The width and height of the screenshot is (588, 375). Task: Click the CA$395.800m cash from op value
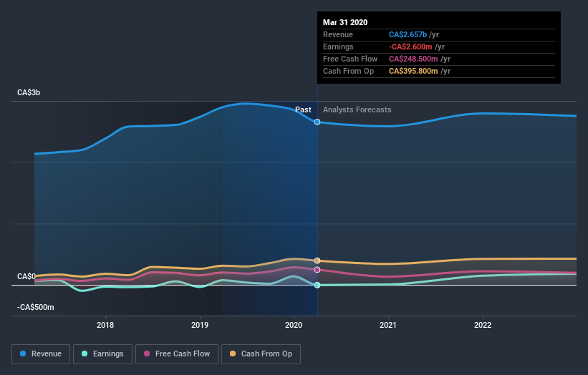tap(413, 71)
